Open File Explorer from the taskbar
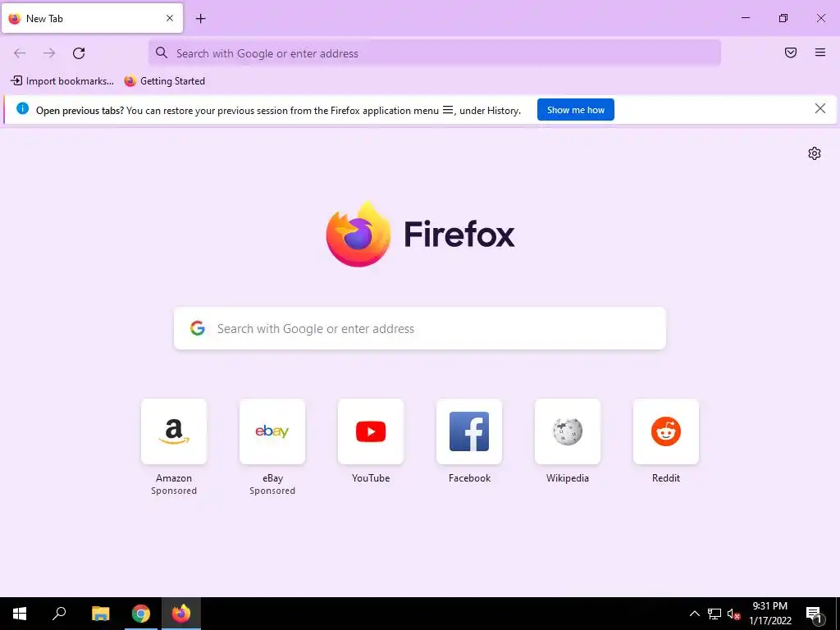840x630 pixels. point(100,614)
